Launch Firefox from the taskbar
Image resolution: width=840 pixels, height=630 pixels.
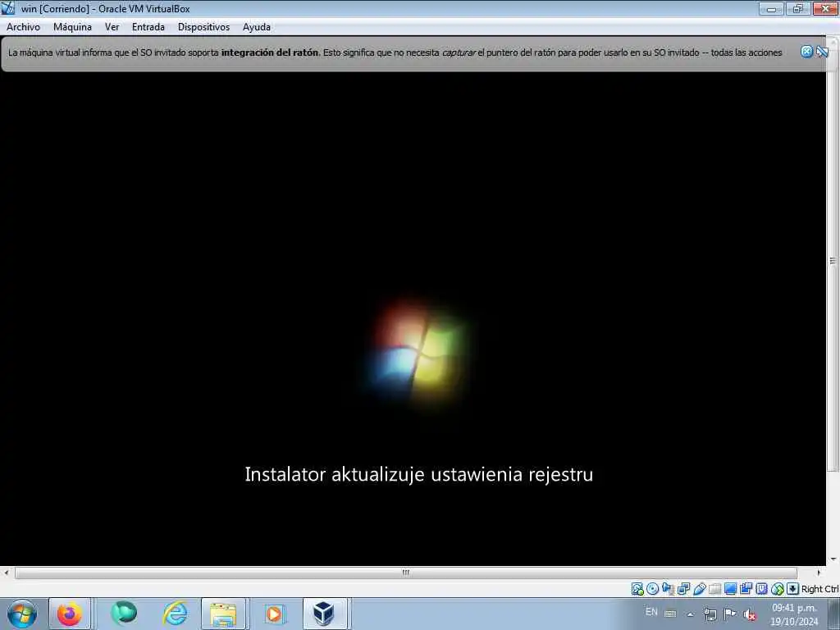pyautogui.click(x=70, y=614)
